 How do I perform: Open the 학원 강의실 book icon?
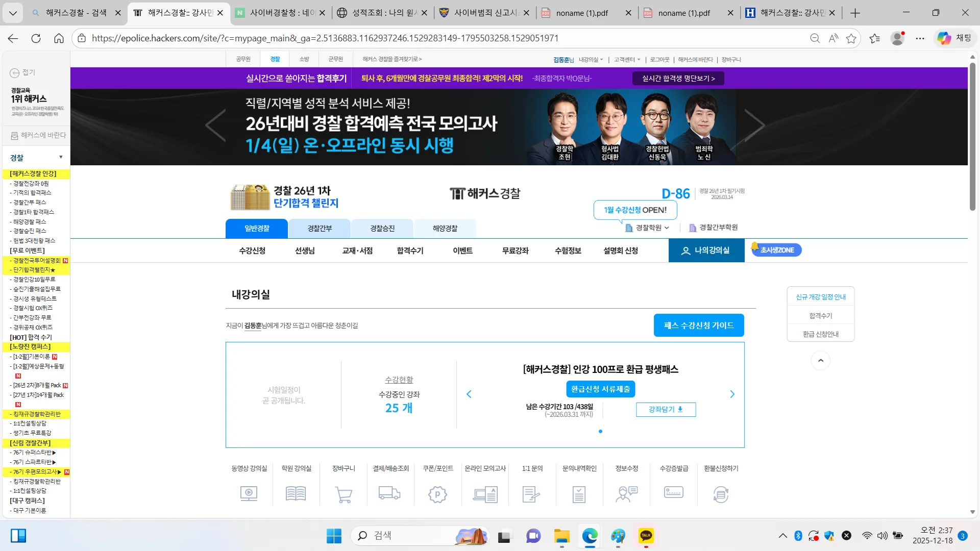(296, 494)
